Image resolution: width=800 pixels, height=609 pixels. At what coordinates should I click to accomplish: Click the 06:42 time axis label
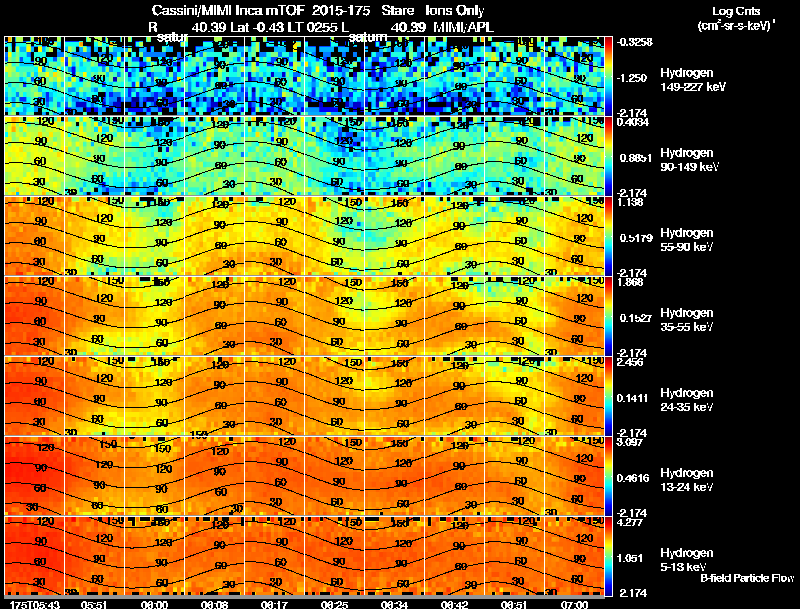click(x=454, y=604)
